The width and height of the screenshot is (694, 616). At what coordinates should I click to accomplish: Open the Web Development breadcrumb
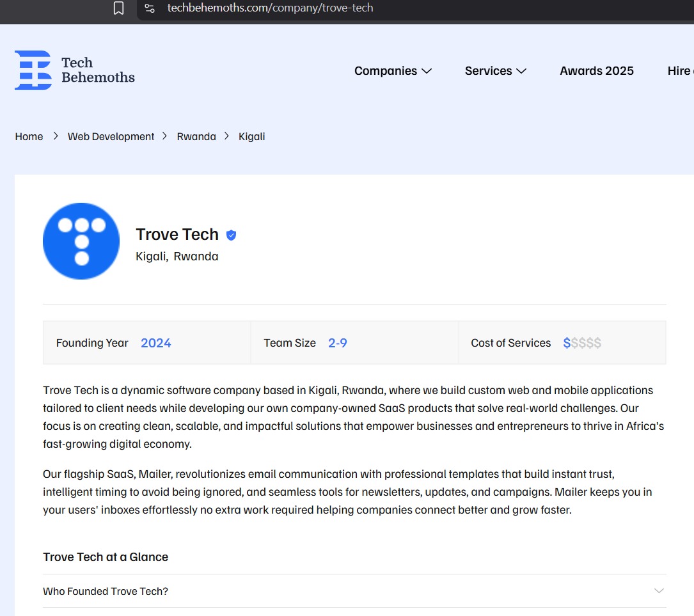(111, 136)
